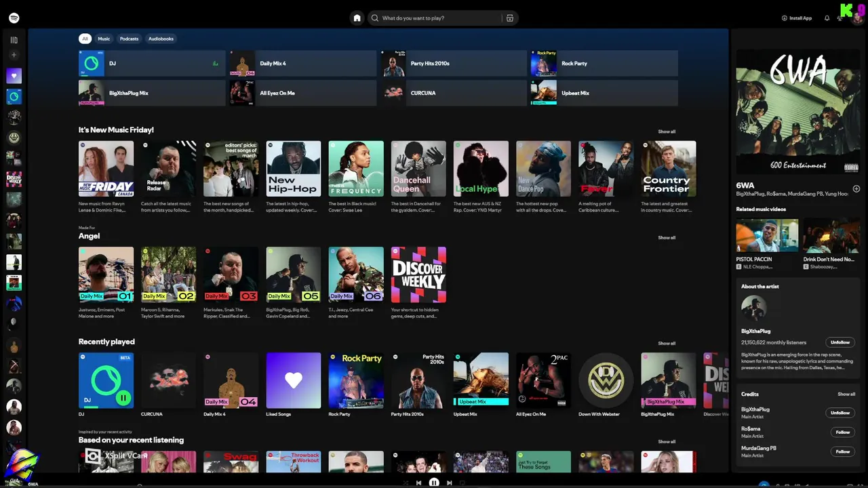868x488 pixels.
Task: Select the Audiobooks filter chip
Action: [161, 39]
